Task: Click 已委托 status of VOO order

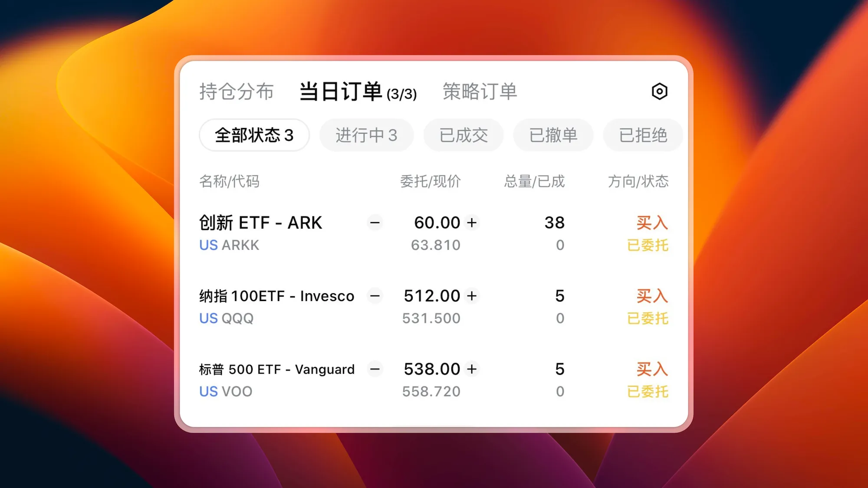Action: pyautogui.click(x=648, y=392)
